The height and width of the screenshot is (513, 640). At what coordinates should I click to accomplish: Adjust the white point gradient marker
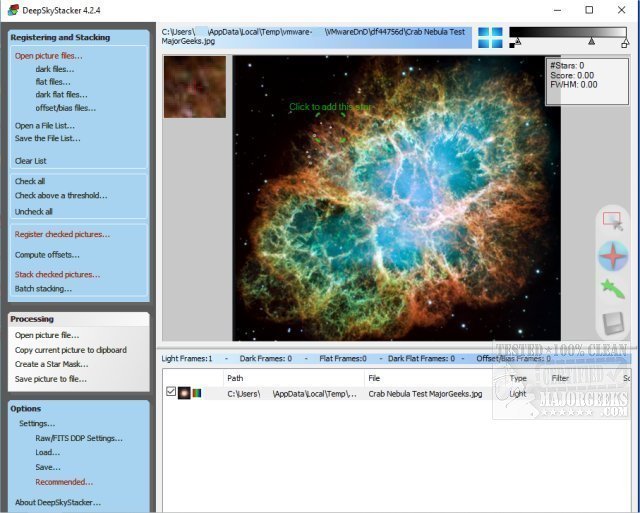point(625,43)
